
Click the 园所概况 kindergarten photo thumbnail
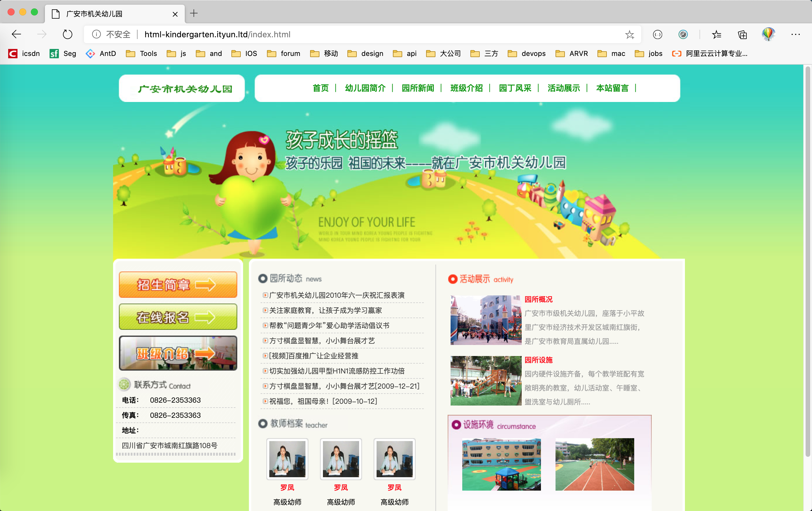tap(486, 320)
